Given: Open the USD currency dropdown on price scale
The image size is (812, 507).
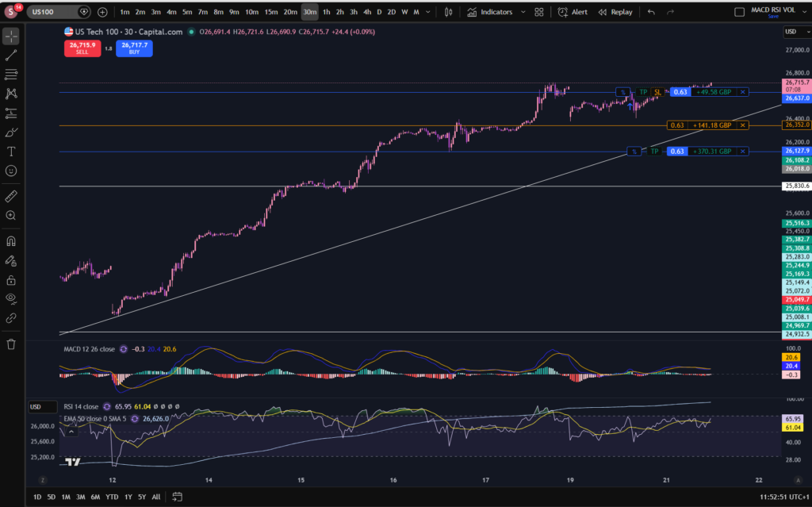Looking at the screenshot, I should (x=796, y=32).
